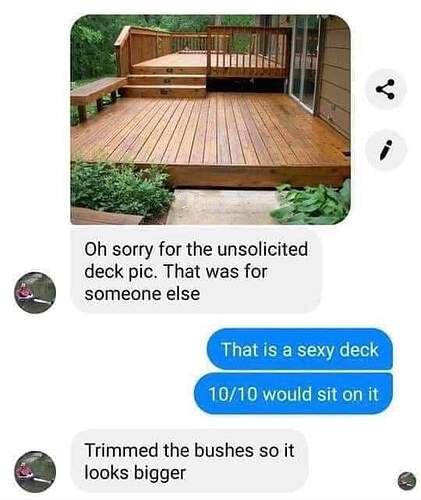
Task: Select the "10/10 would sit on it" bubble
Action: click(x=293, y=394)
